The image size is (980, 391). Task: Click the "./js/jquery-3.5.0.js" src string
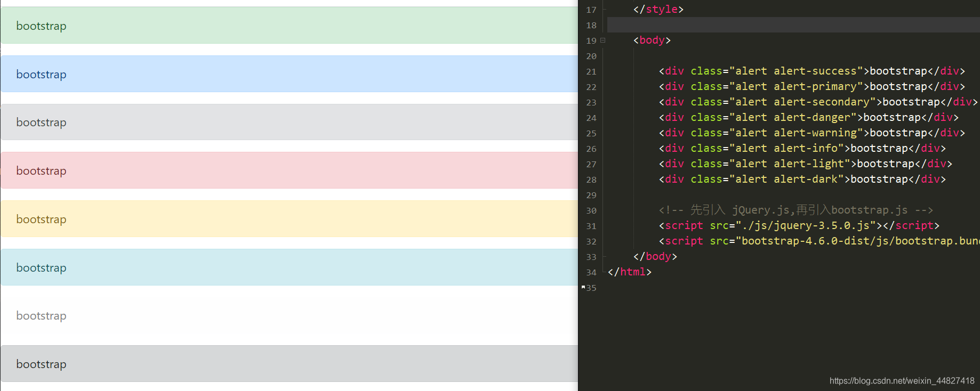tap(806, 225)
